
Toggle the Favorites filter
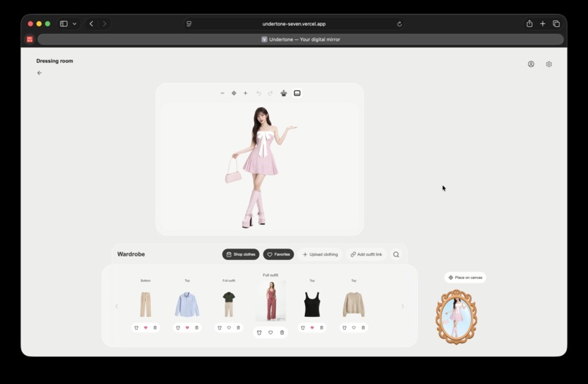279,254
